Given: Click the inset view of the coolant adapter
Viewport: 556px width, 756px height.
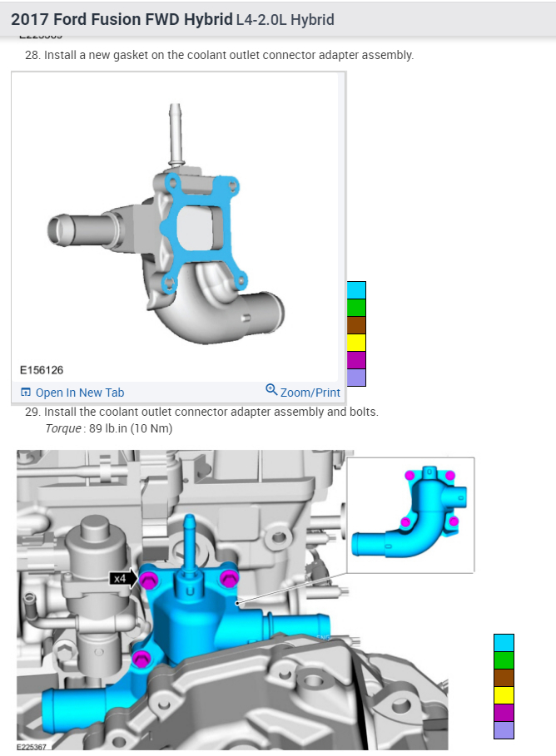Looking at the screenshot, I should 410,515.
